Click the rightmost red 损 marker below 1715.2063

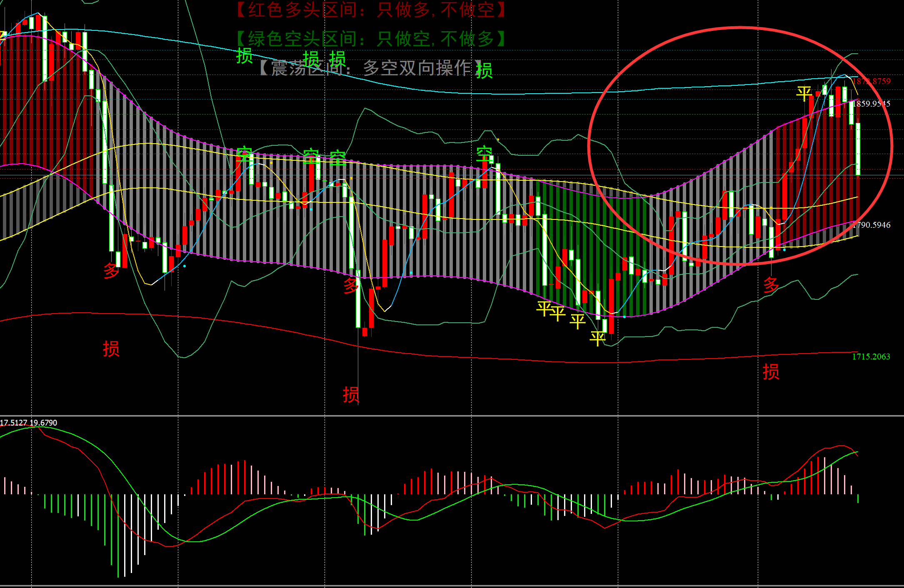771,371
